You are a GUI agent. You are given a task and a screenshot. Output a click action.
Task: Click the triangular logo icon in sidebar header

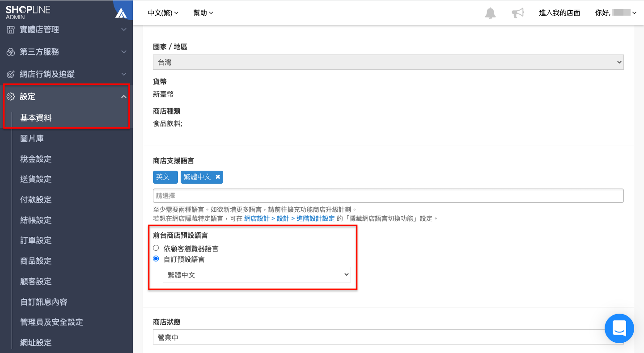(121, 13)
